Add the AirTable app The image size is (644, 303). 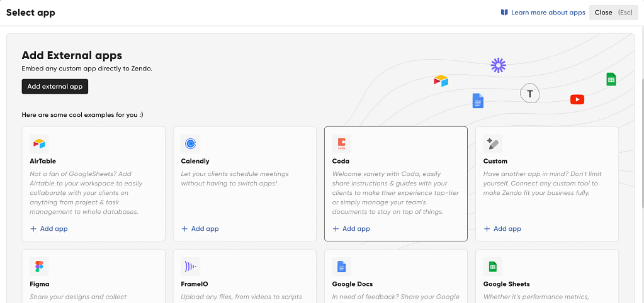49,229
